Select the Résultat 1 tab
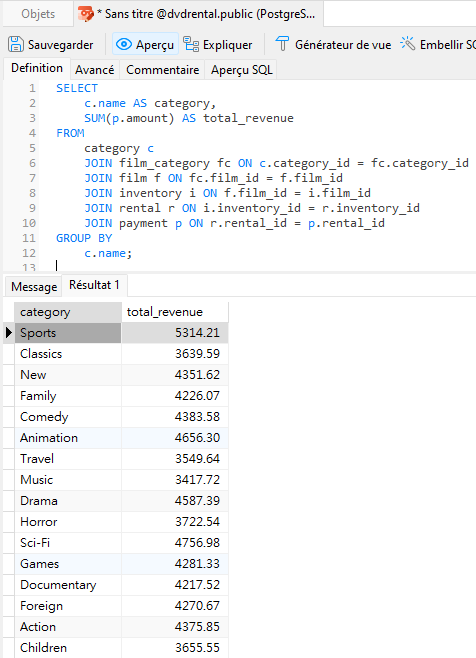476x658 pixels. (94, 285)
